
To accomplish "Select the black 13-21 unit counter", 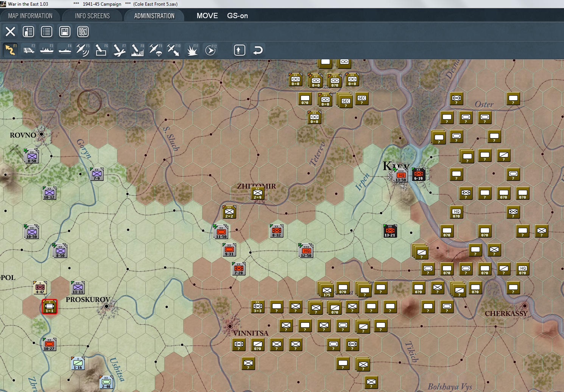I will click(390, 231).
